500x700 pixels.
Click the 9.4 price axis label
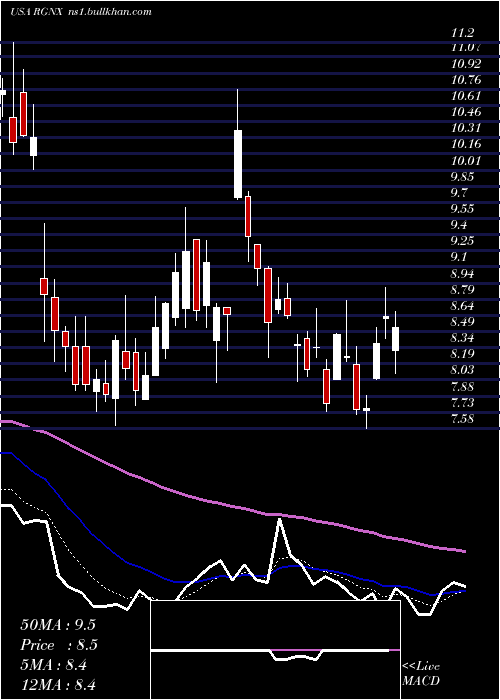[x=459, y=225]
